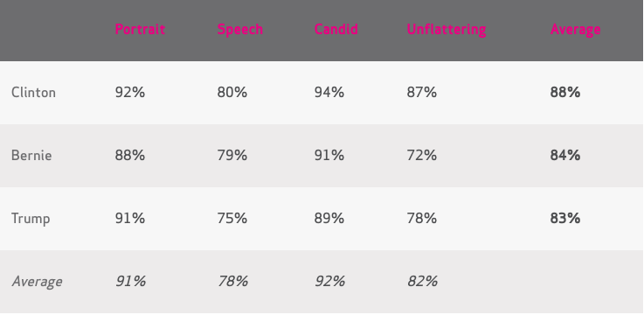The height and width of the screenshot is (315, 644).
Task: Click the Unflattering column header
Action: click(x=447, y=30)
